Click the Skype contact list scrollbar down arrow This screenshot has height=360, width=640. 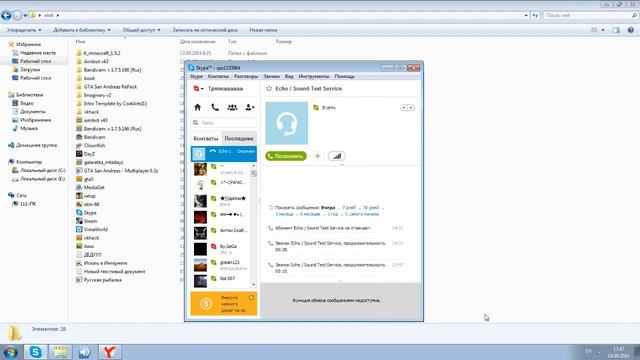click(x=253, y=284)
